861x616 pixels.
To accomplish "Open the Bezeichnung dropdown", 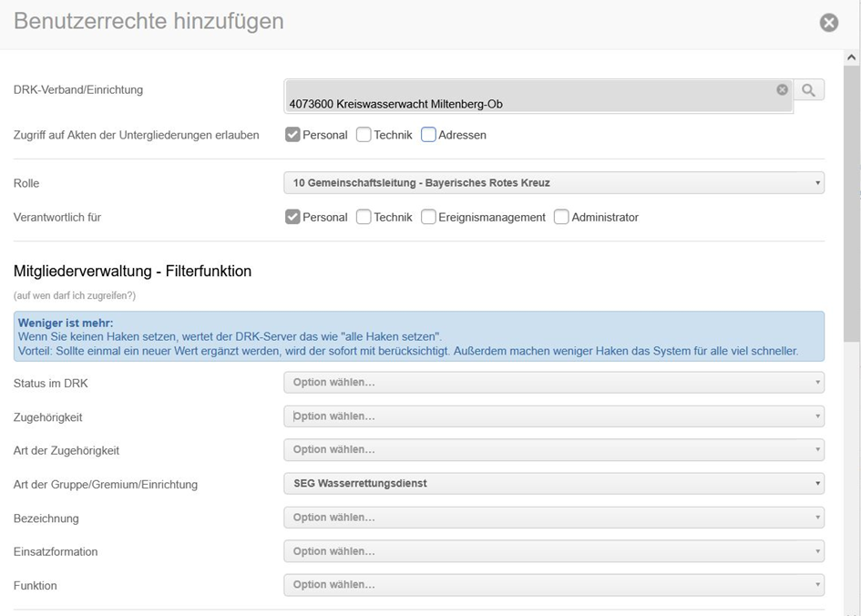I will point(553,518).
